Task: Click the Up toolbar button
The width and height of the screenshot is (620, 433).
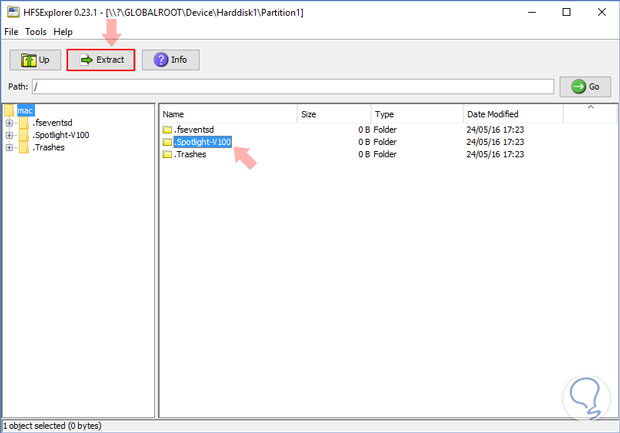Action: pos(35,60)
